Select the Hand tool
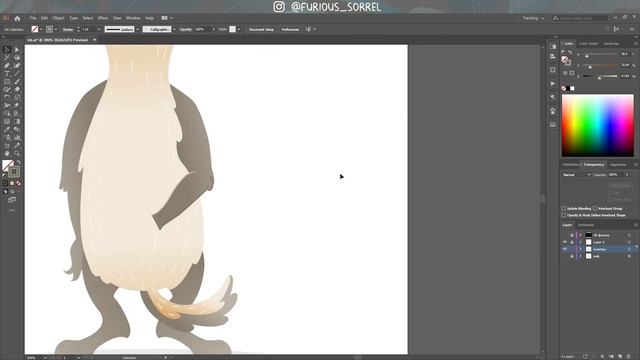Screen dimensions: 640x360 pyautogui.click(x=7, y=153)
